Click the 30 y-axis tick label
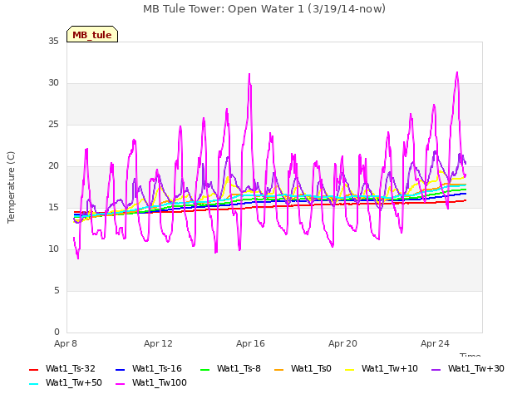Viewport: 532px width, 399px height. pyautogui.click(x=53, y=83)
